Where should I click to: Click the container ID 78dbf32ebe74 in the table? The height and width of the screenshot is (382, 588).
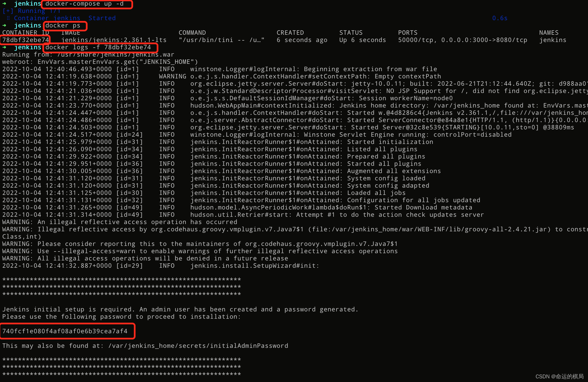(x=25, y=40)
